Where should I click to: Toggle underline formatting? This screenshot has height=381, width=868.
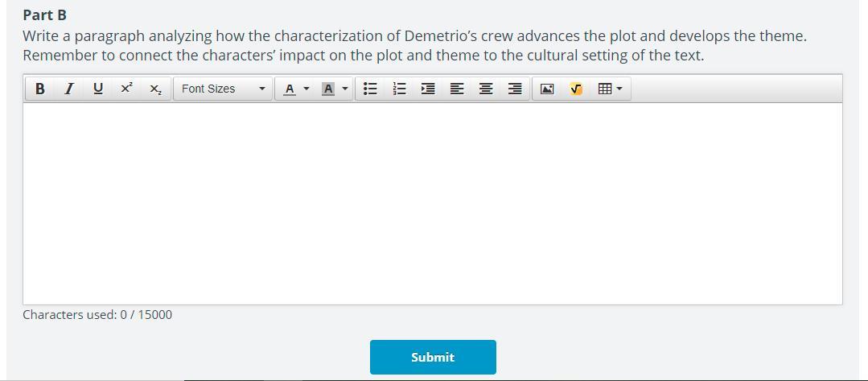pos(98,89)
